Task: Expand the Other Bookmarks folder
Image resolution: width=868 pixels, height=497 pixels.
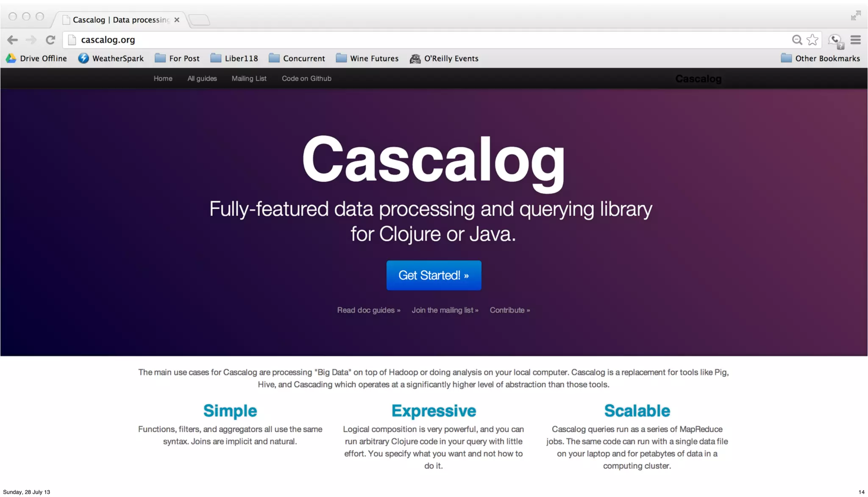Action: click(821, 58)
